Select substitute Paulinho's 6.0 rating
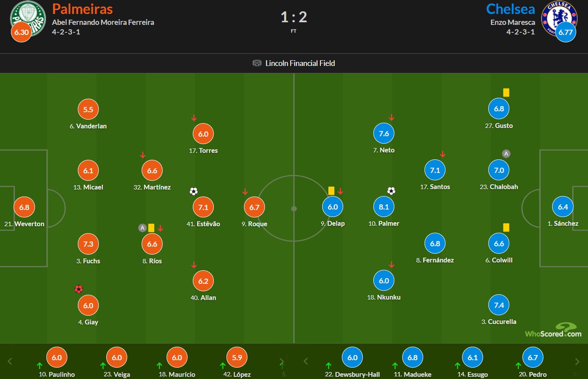The image size is (588, 379). (56, 357)
